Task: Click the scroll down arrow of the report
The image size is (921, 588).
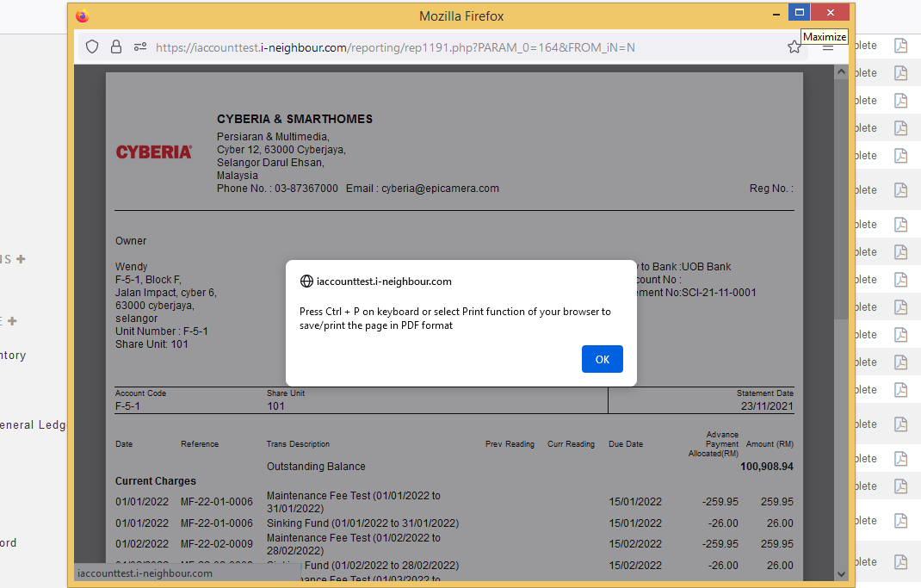Action: click(x=841, y=574)
